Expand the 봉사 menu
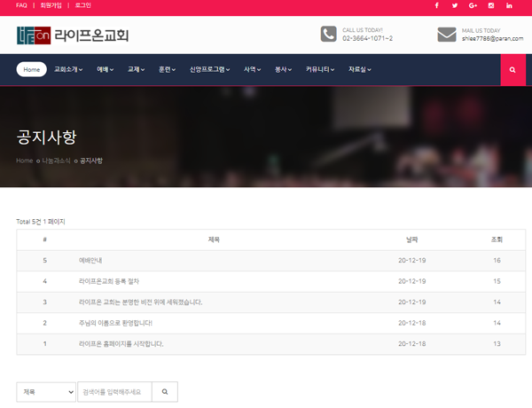 [283, 69]
